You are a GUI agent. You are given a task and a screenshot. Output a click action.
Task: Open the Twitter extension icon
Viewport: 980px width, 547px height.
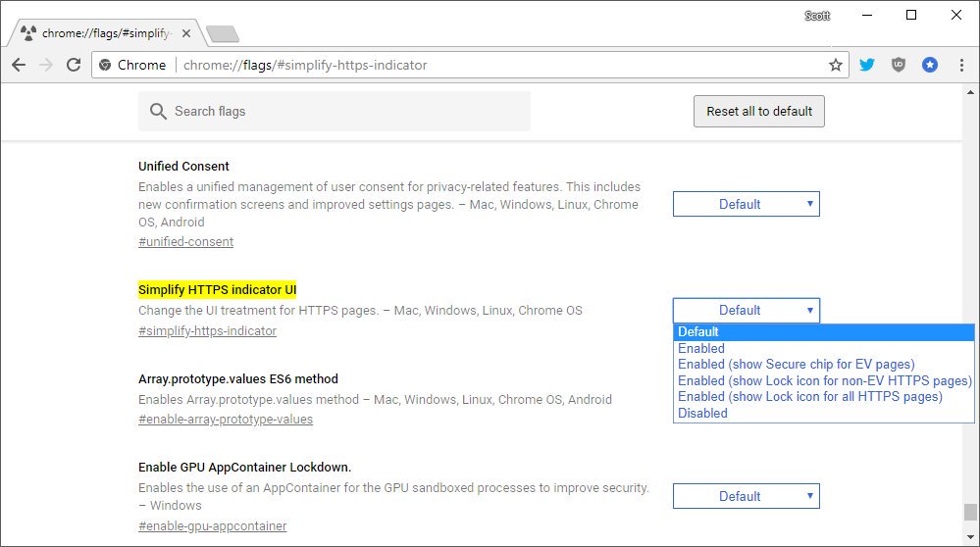[x=866, y=65]
